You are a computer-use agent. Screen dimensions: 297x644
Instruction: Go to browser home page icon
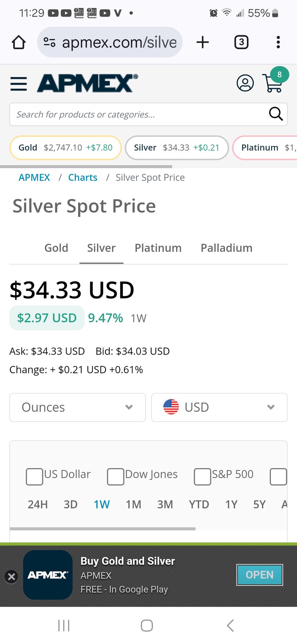[19, 42]
